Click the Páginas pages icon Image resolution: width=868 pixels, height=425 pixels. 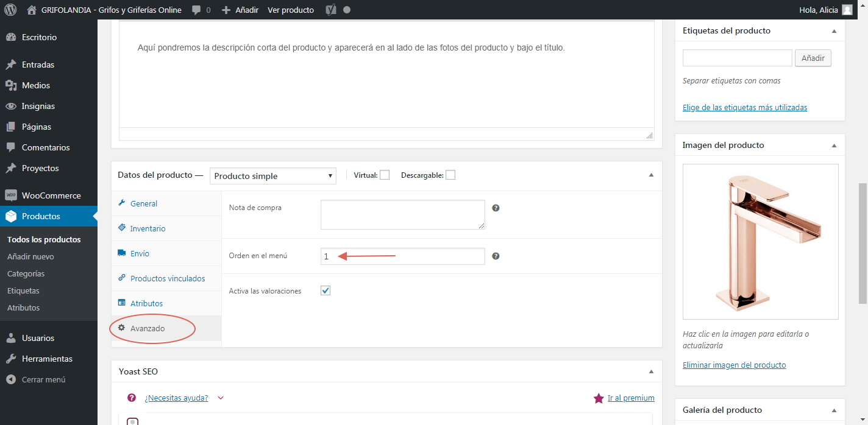[x=10, y=127]
